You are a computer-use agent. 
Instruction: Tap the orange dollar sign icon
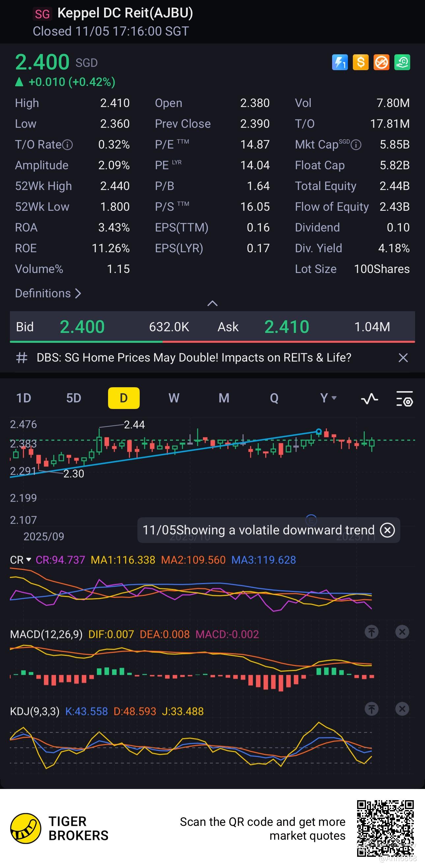click(x=360, y=62)
